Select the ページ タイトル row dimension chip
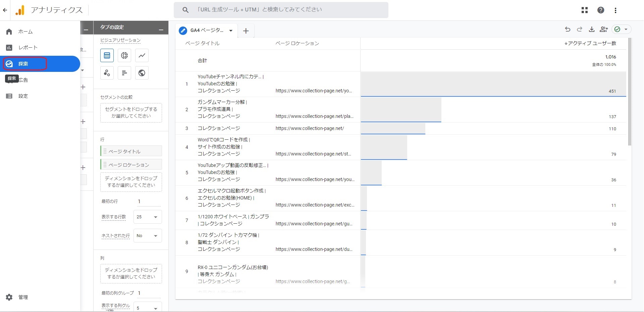 coord(131,151)
